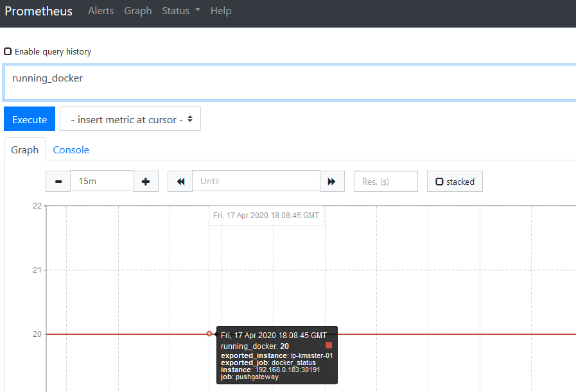Viewport: 576px width, 392px height.
Task: Open the insert metric at cursor dropdown
Action: [130, 119]
